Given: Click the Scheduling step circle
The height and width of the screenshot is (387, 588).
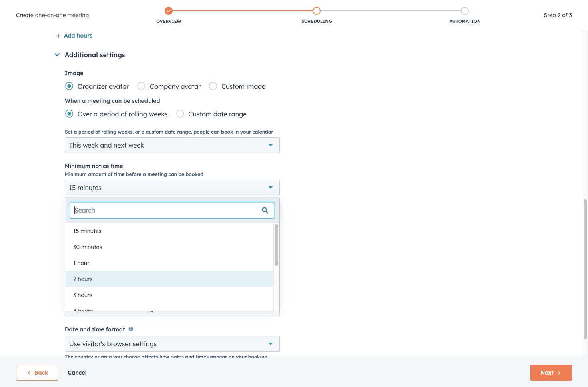Looking at the screenshot, I should pyautogui.click(x=317, y=11).
